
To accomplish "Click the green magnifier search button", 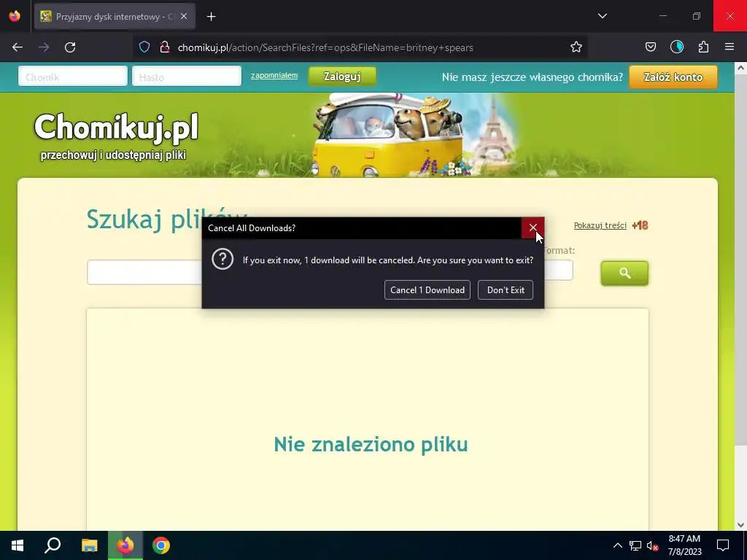I will 624,273.
